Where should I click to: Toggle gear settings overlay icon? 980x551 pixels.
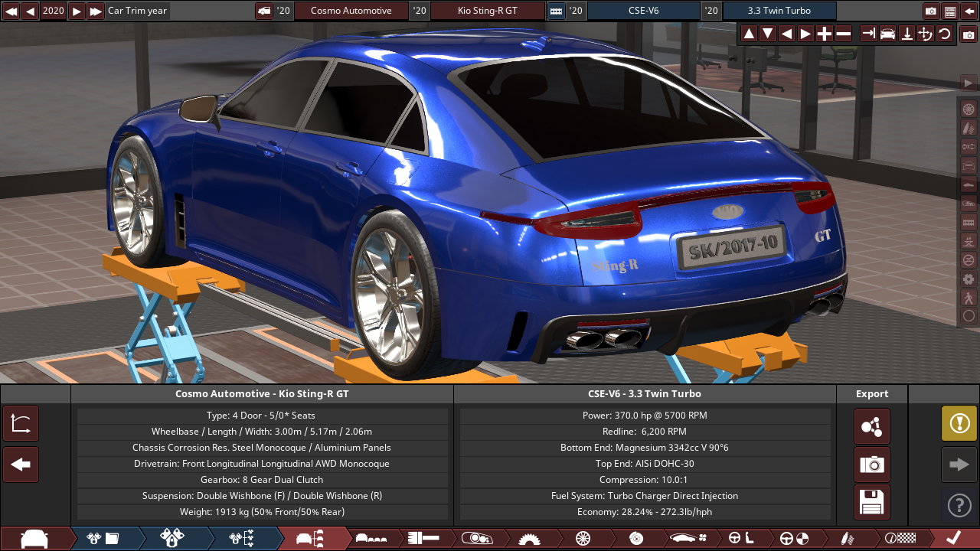click(x=969, y=279)
